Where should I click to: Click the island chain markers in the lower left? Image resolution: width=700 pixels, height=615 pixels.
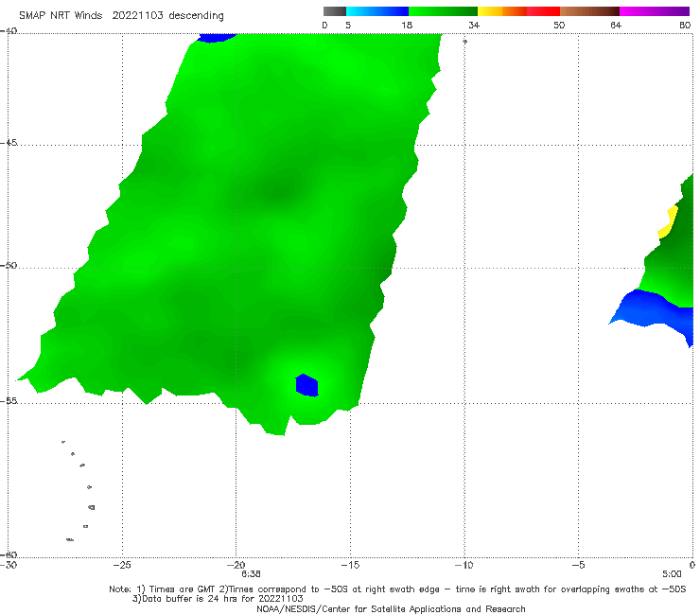pyautogui.click(x=79, y=490)
